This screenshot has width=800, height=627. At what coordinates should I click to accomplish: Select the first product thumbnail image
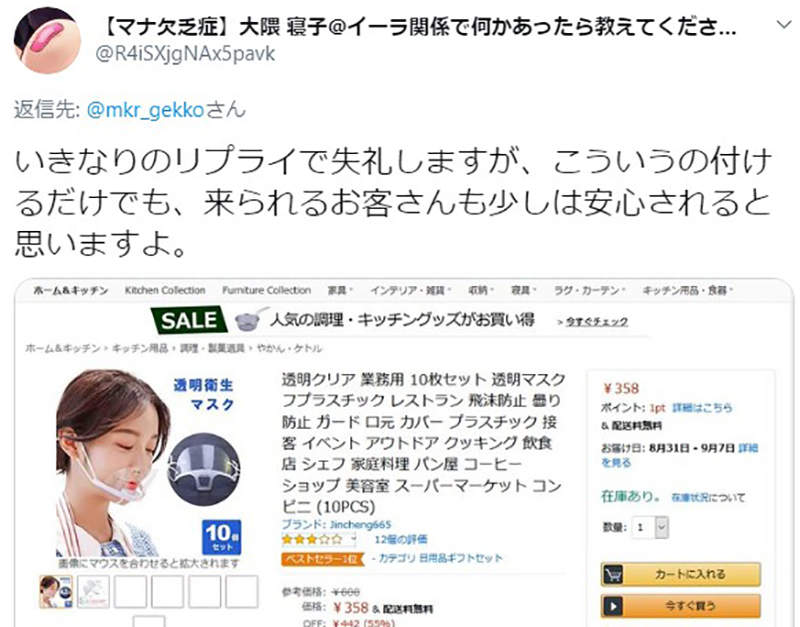pyautogui.click(x=56, y=592)
